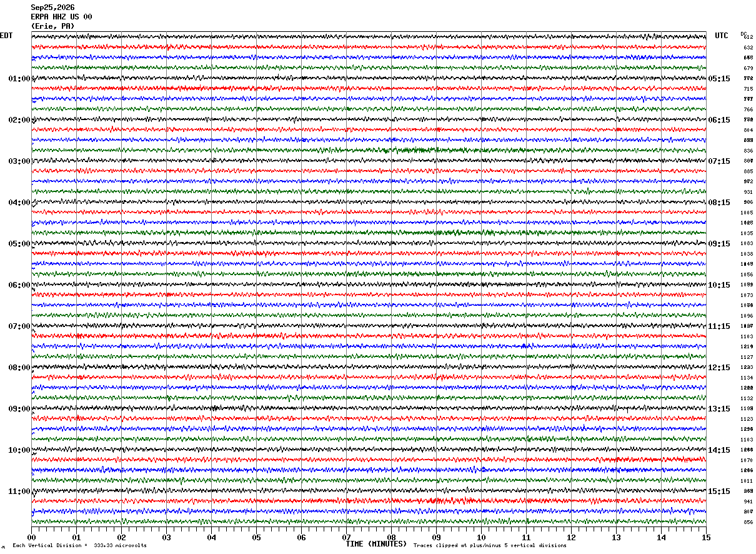
Task: Click minute 15 on the time axis
Action: 706,537
